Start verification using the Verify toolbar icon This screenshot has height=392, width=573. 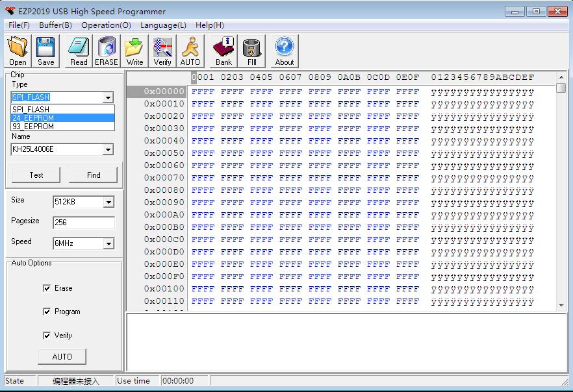pos(161,50)
